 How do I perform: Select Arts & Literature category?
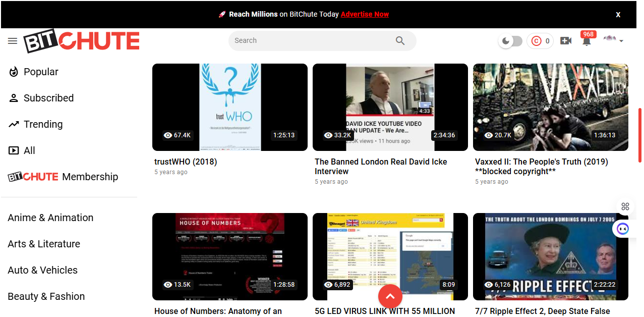pyautogui.click(x=44, y=244)
